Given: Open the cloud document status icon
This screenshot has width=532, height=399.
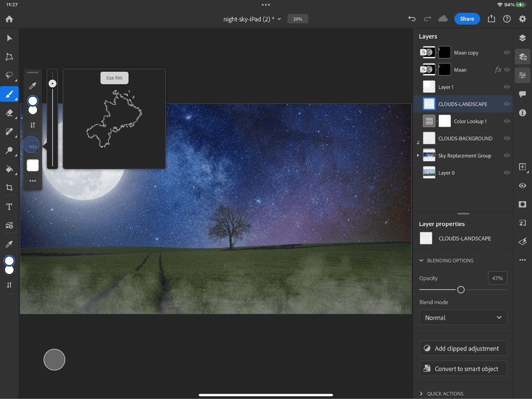Looking at the screenshot, I should 443,19.
